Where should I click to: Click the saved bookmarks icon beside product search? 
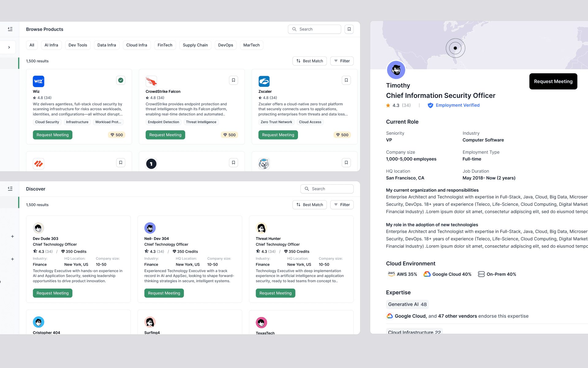click(349, 29)
